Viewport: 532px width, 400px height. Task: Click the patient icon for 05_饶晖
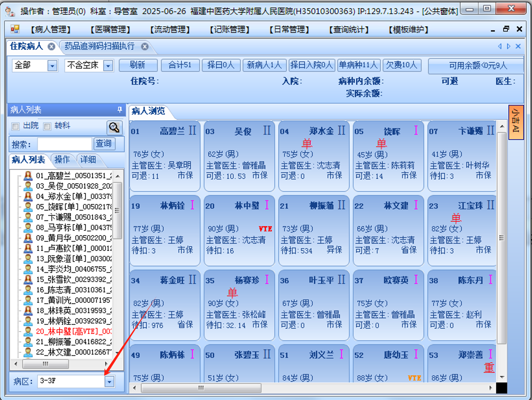point(29,207)
